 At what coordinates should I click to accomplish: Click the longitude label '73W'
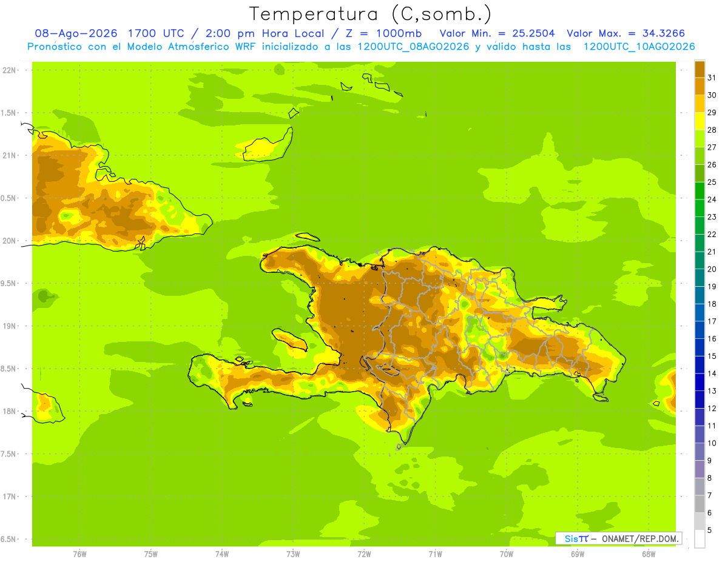pyautogui.click(x=293, y=554)
